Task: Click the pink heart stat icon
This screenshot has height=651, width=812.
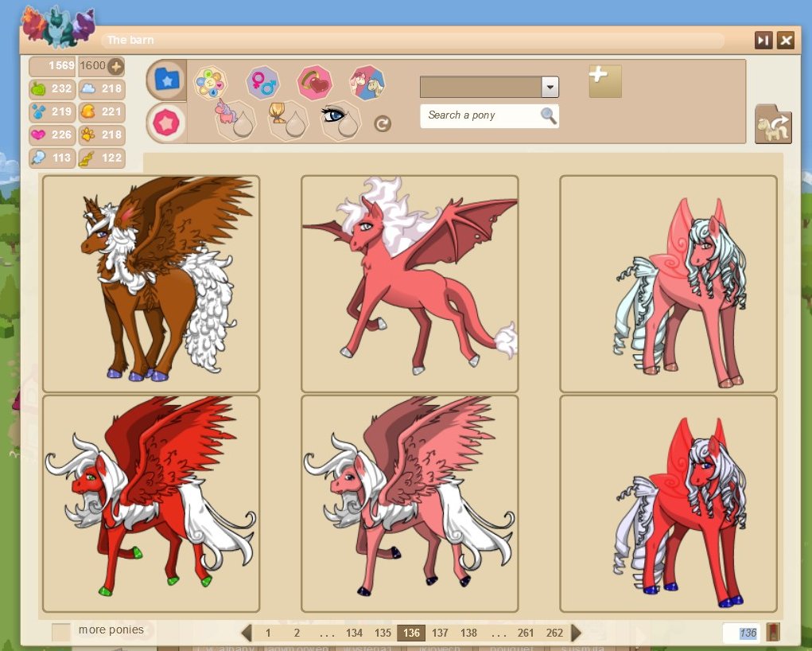Action: (38, 134)
